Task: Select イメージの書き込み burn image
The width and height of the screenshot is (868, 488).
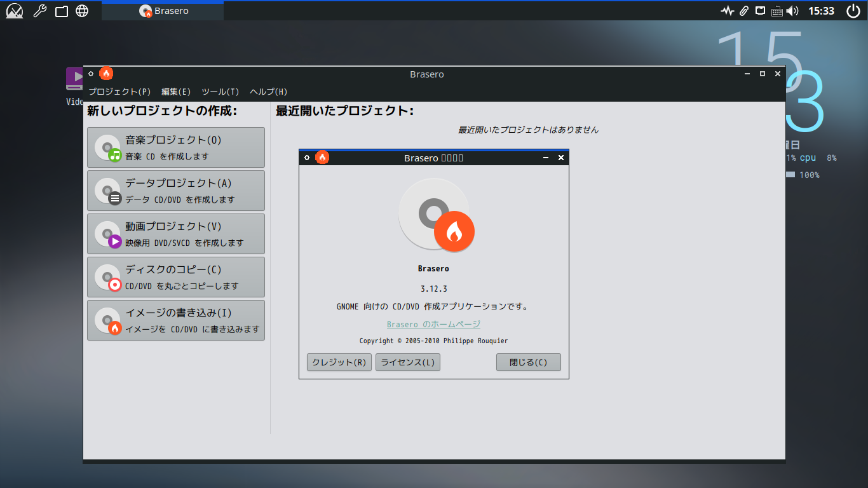Action: pyautogui.click(x=176, y=320)
